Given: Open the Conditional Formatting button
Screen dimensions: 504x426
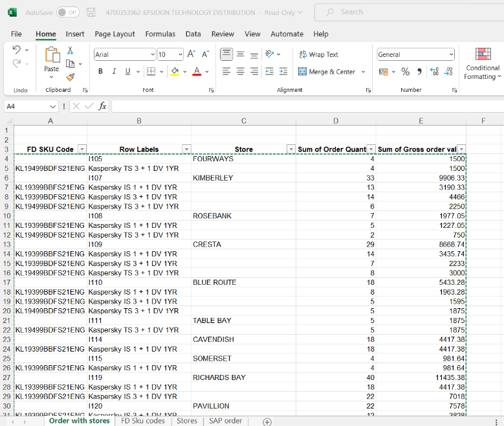Looking at the screenshot, I should coord(483,63).
